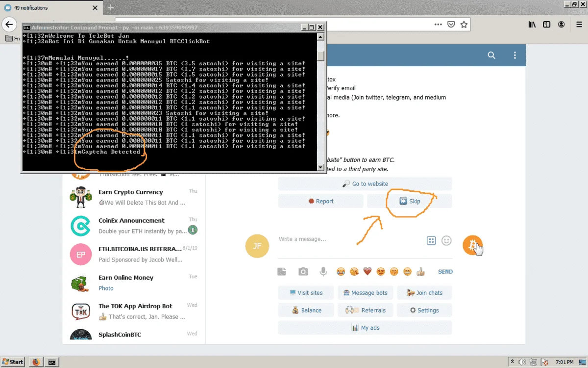This screenshot has height=368, width=588.
Task: Click the Report button
Action: click(x=321, y=201)
